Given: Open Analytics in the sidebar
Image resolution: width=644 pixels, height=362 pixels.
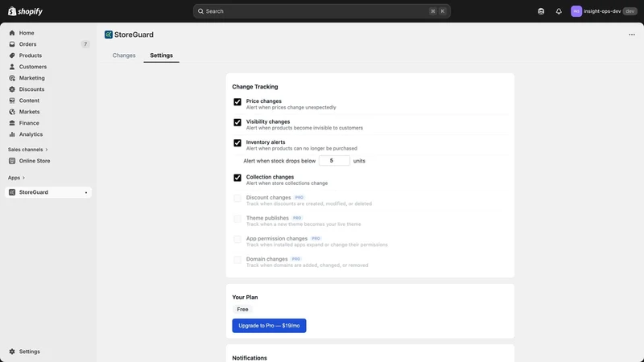Looking at the screenshot, I should click(31, 134).
